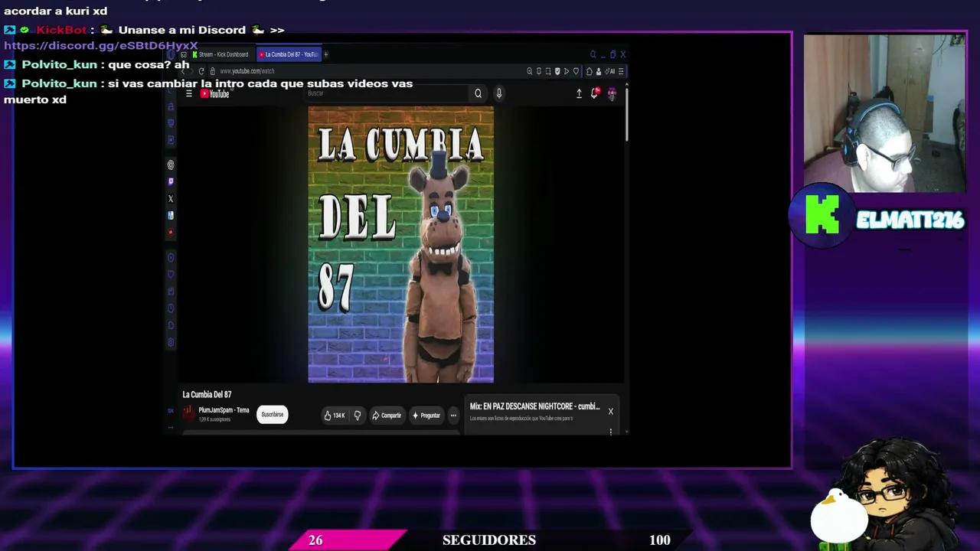Open X from the browser sidebar
The image size is (980, 551).
click(x=171, y=198)
